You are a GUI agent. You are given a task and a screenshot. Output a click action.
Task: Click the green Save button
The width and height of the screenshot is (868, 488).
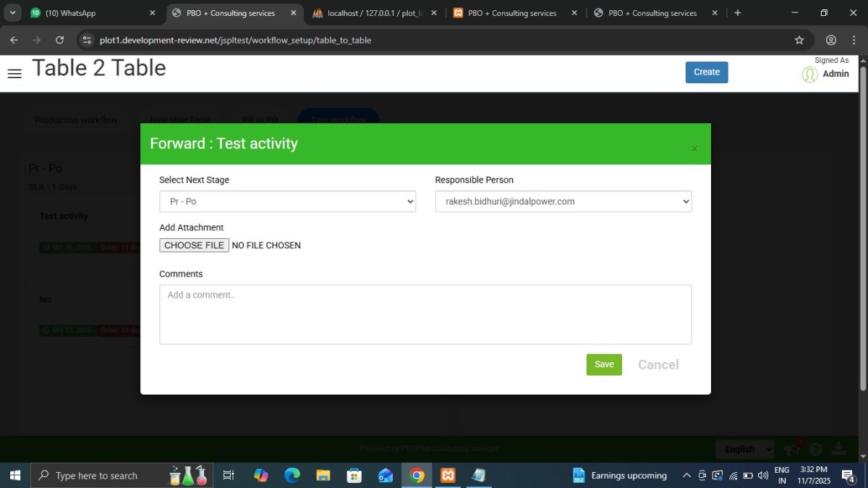[x=604, y=364]
